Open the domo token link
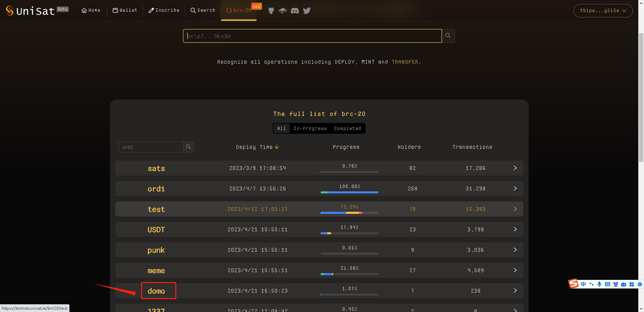Screen dimensions: 644x312 coord(156,291)
